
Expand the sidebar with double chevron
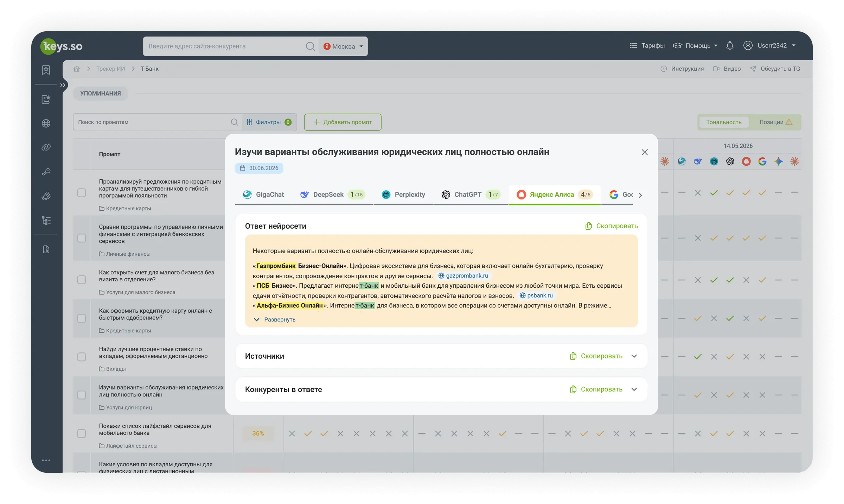(x=63, y=85)
